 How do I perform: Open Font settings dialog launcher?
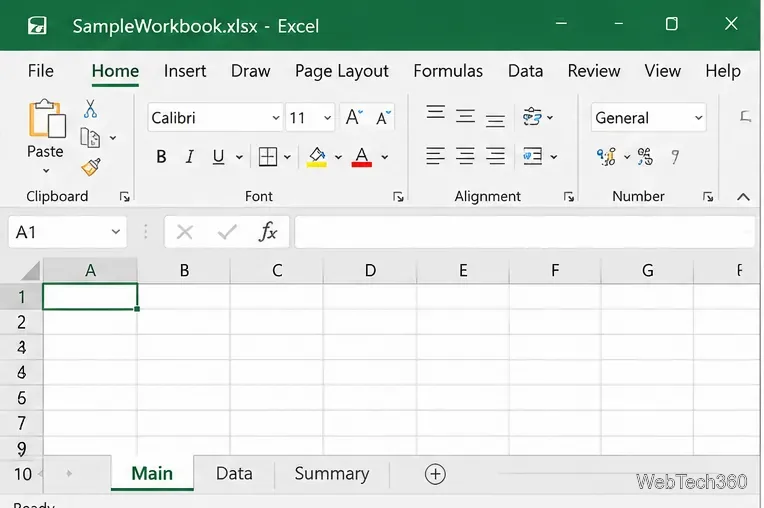tap(398, 197)
